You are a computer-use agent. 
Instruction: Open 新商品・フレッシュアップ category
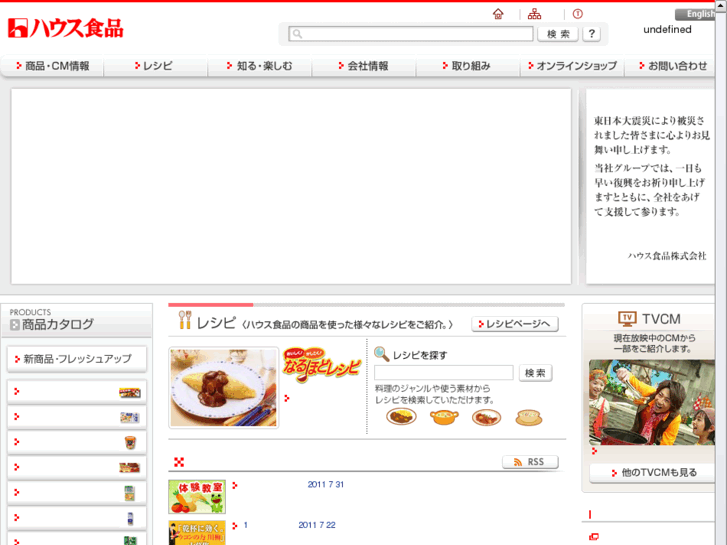click(77, 359)
